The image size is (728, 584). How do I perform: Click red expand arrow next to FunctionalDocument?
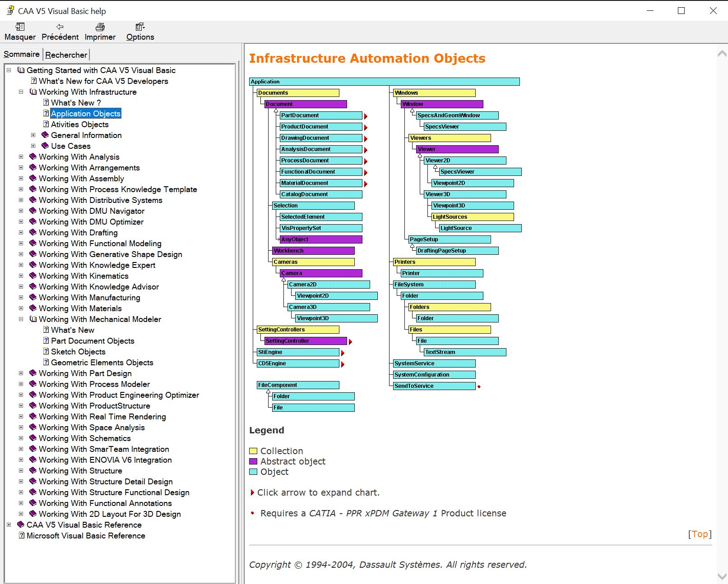(x=366, y=173)
